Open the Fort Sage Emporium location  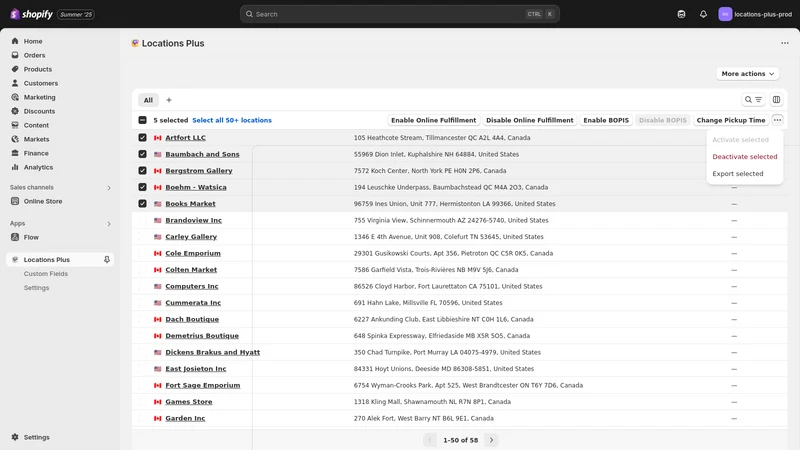[203, 385]
